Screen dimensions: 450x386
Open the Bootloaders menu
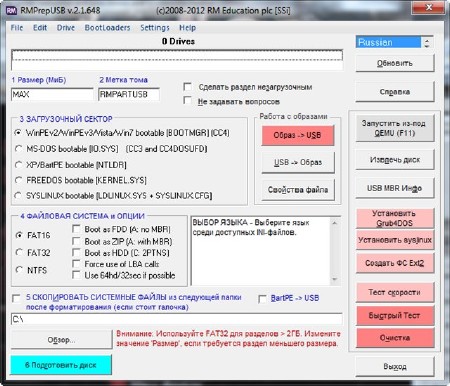[107, 28]
